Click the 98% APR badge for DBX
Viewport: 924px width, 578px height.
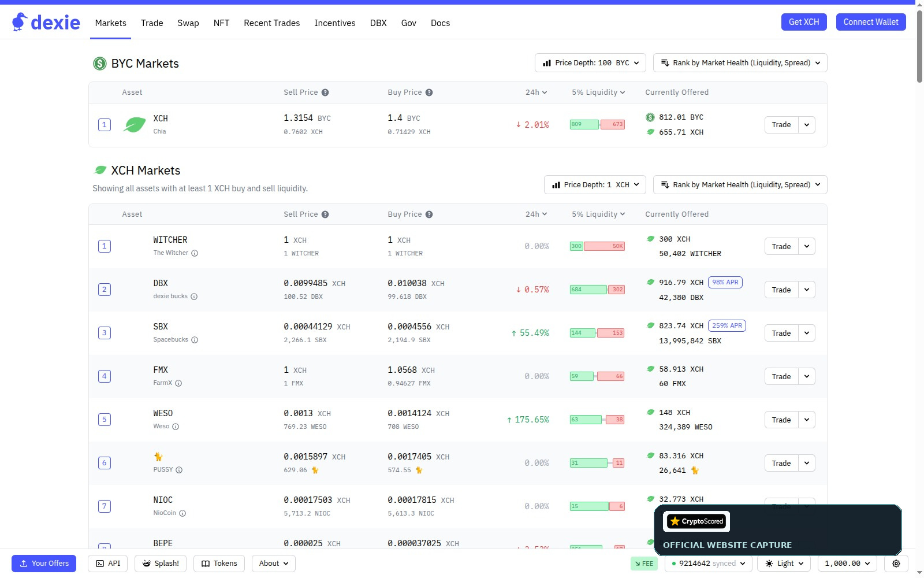tap(725, 283)
